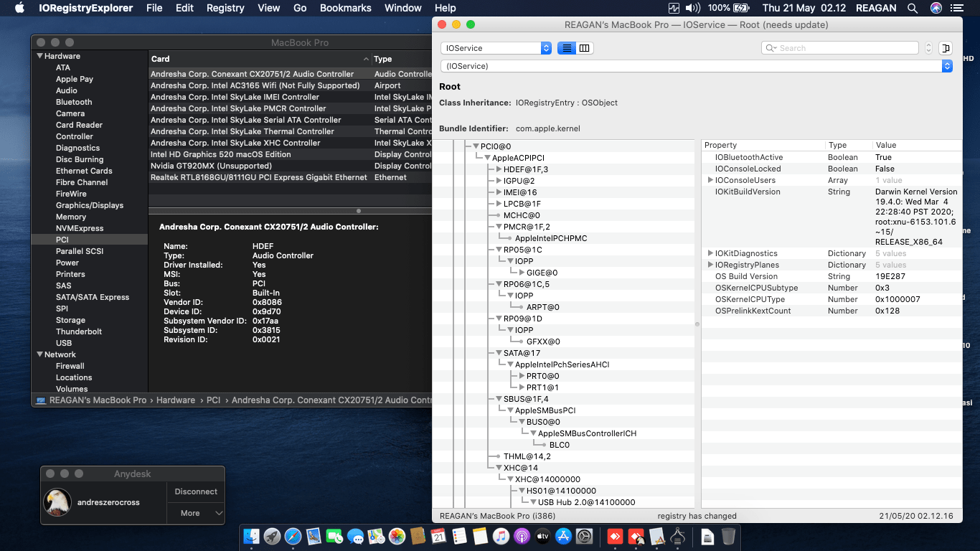Open the IOService plane dropdown

click(496, 48)
